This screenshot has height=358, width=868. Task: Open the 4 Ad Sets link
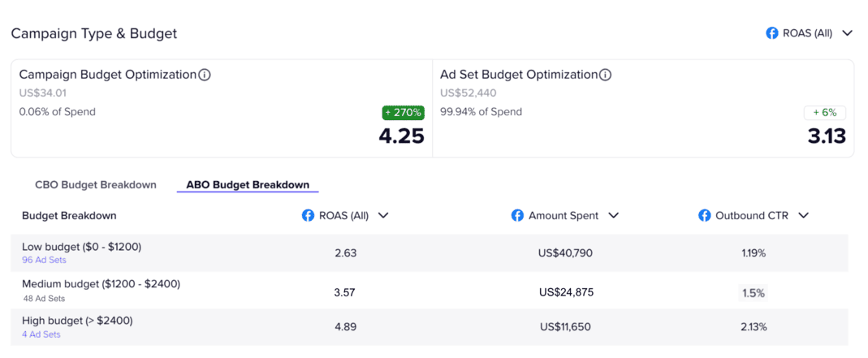(x=41, y=334)
